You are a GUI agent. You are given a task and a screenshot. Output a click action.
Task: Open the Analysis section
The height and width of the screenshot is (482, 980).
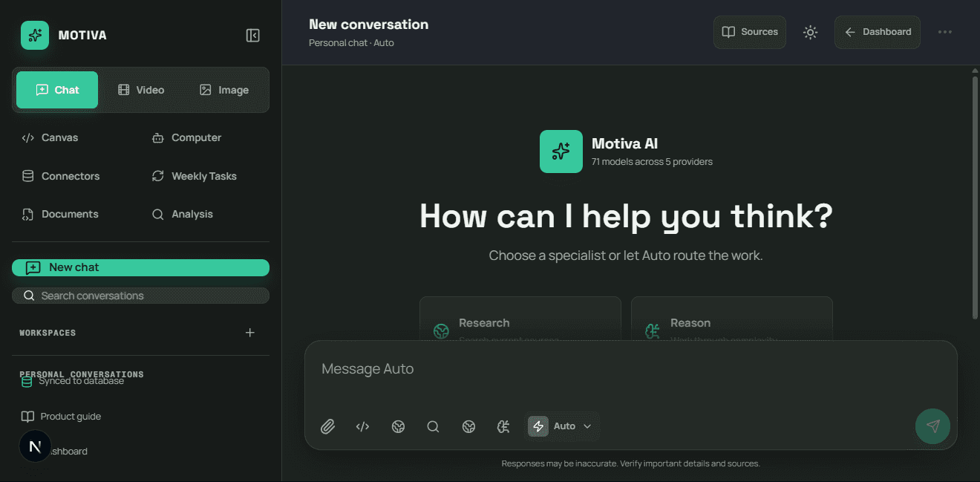182,214
